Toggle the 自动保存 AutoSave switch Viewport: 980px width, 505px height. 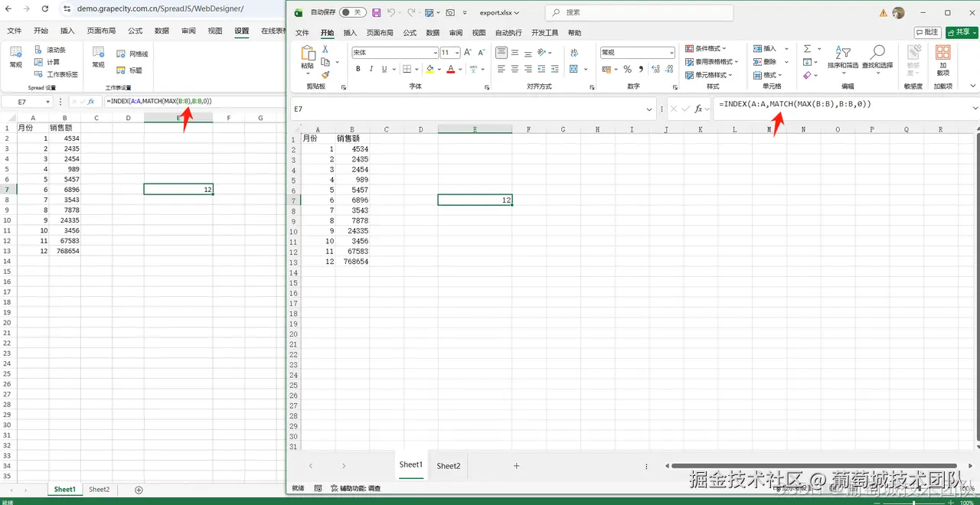[x=352, y=13]
